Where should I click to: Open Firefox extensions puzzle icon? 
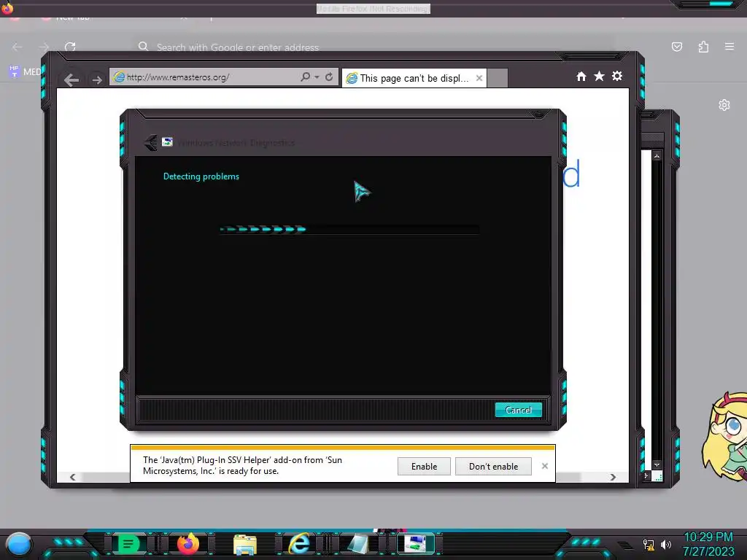pyautogui.click(x=703, y=47)
